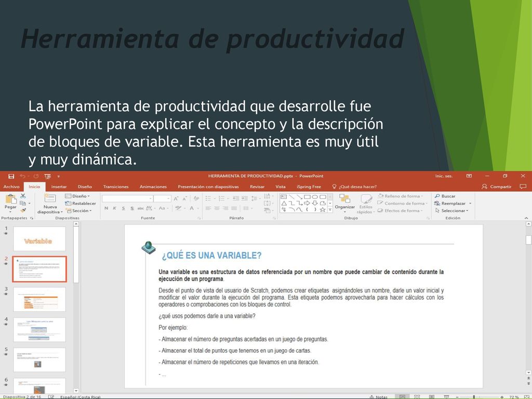Click the Numbered list icon
This screenshot has width=532, height=399.
(221, 198)
